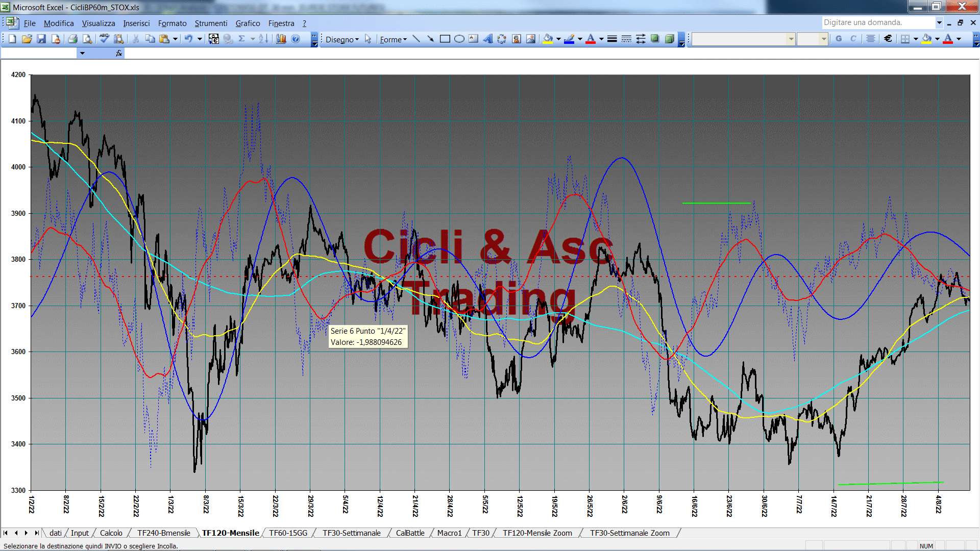Click the Cut scissors icon
The height and width of the screenshot is (551, 980).
coord(136,39)
